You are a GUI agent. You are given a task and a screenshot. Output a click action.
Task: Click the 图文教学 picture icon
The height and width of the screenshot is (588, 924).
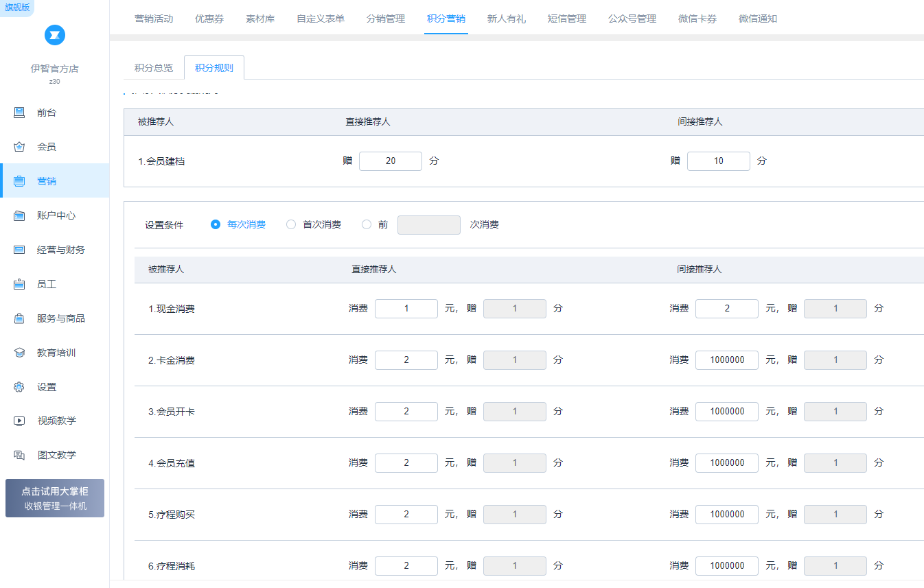pyautogui.click(x=19, y=455)
